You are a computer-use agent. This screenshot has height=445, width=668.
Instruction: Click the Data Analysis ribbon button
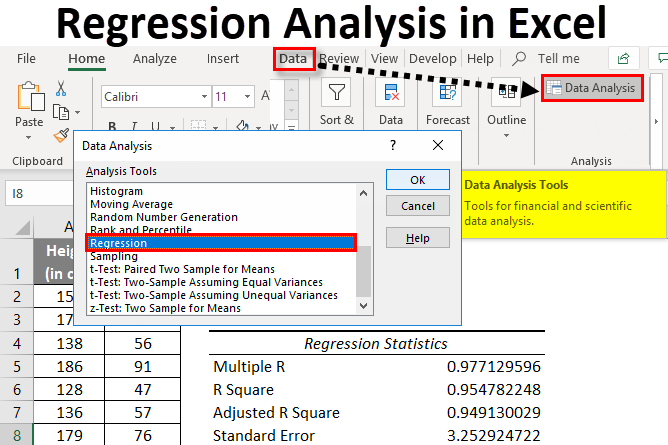click(x=589, y=88)
